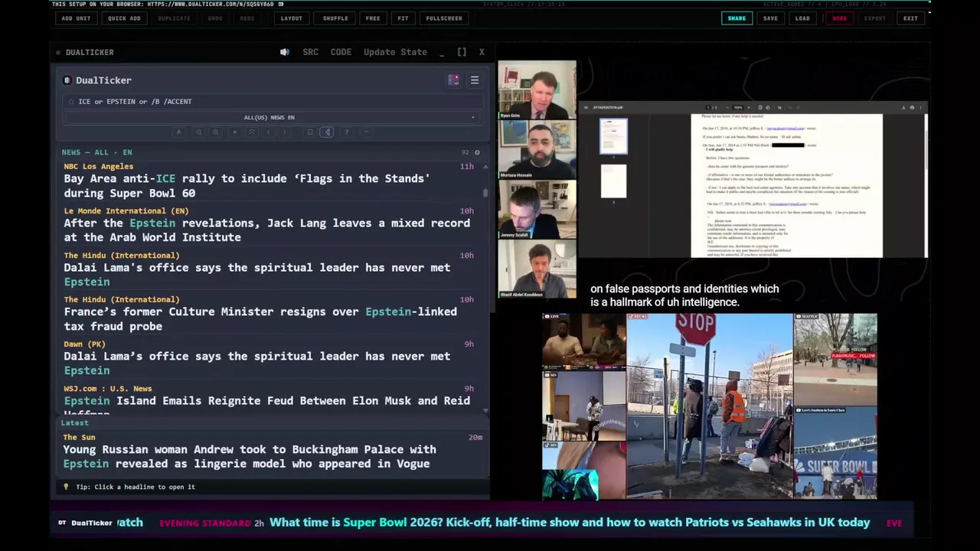Click PDF viewer rotate icon

pos(768,108)
